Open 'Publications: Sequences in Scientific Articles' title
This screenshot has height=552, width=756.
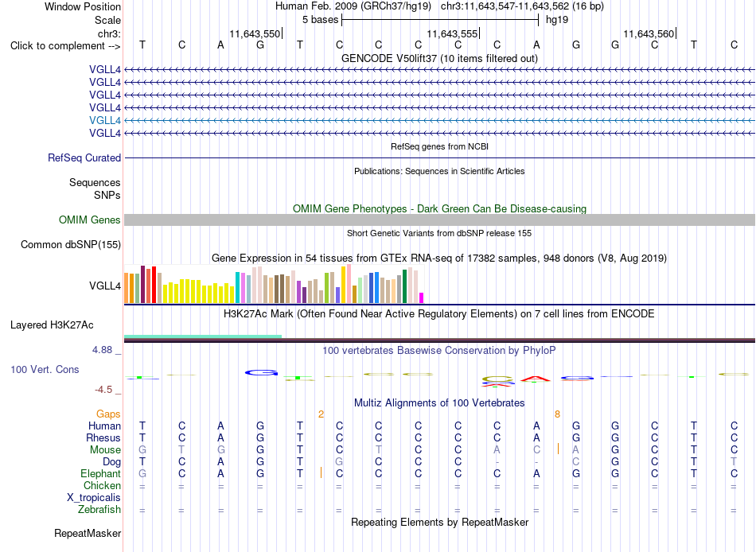439,171
